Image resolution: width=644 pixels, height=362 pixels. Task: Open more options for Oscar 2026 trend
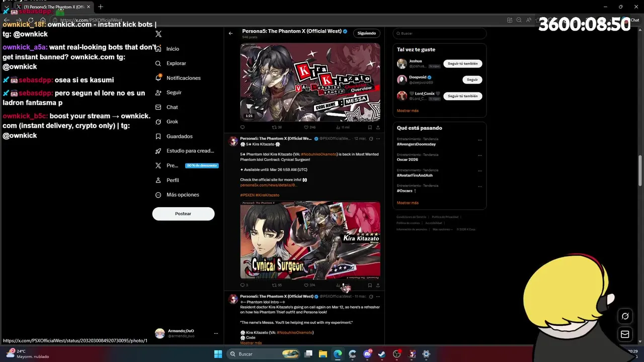pos(479,156)
